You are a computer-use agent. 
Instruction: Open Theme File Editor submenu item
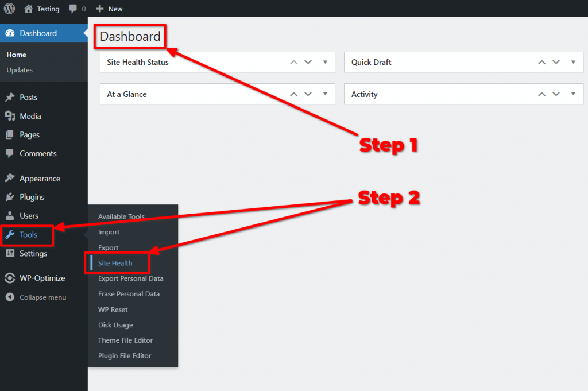[x=125, y=340]
